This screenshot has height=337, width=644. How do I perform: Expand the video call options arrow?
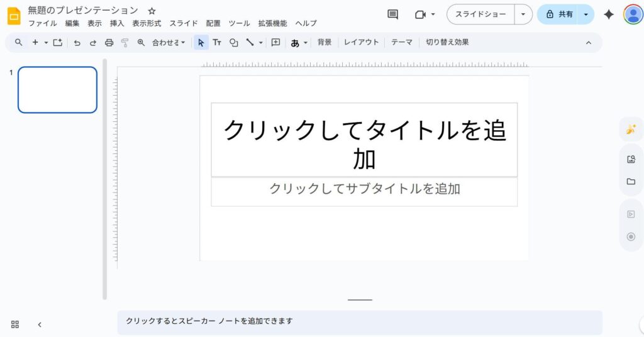tap(433, 15)
